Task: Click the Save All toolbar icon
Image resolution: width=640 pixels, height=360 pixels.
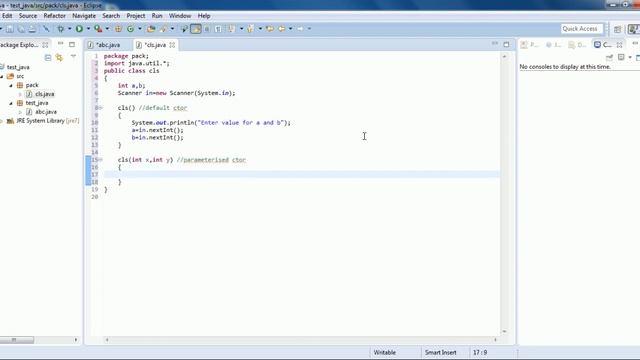Action: (21, 29)
